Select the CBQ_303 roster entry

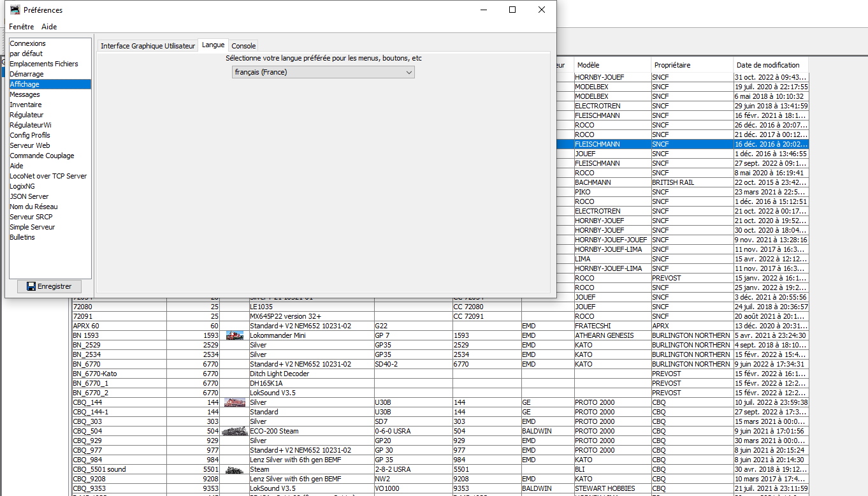coord(119,421)
